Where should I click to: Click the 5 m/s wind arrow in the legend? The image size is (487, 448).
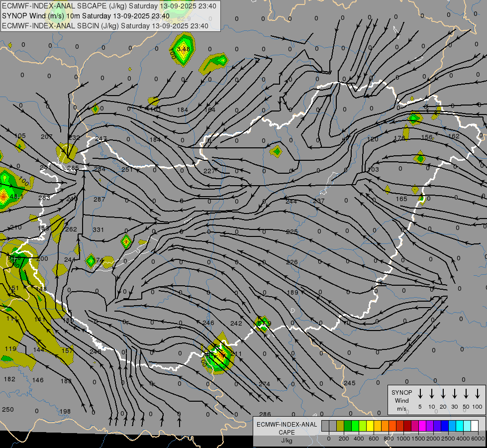point(420,394)
